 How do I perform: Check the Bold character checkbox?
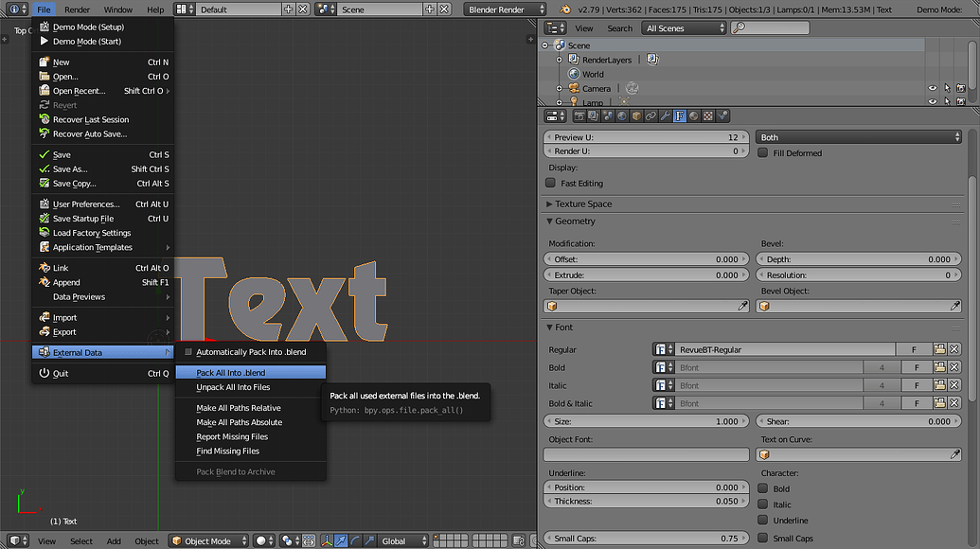762,488
